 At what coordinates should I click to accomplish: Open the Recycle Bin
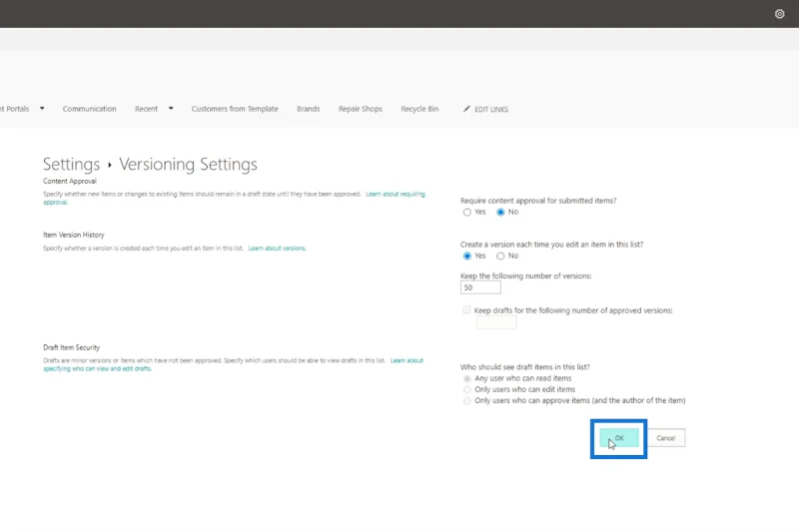pyautogui.click(x=419, y=109)
